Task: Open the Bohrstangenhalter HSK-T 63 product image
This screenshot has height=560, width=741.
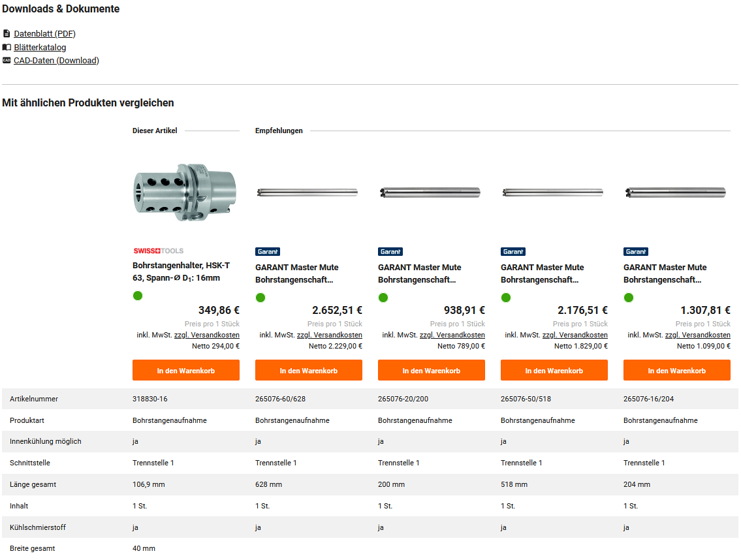Action: pos(185,193)
